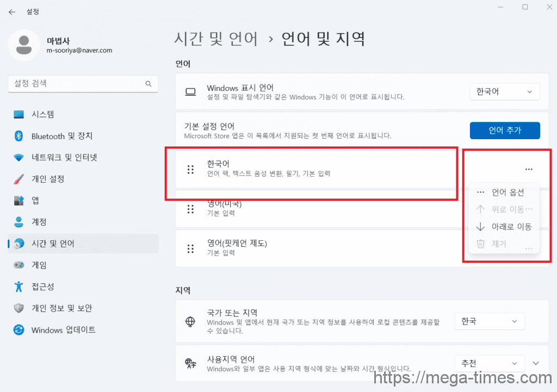Click the drag handle for 영어(핏케언 제도)

click(190, 248)
